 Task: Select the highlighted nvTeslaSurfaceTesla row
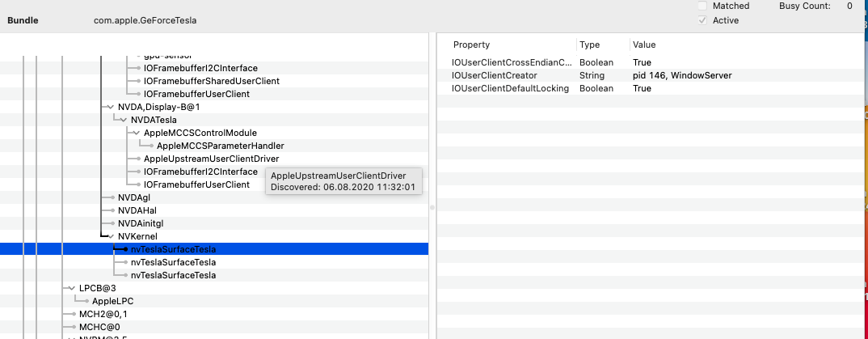(x=214, y=249)
